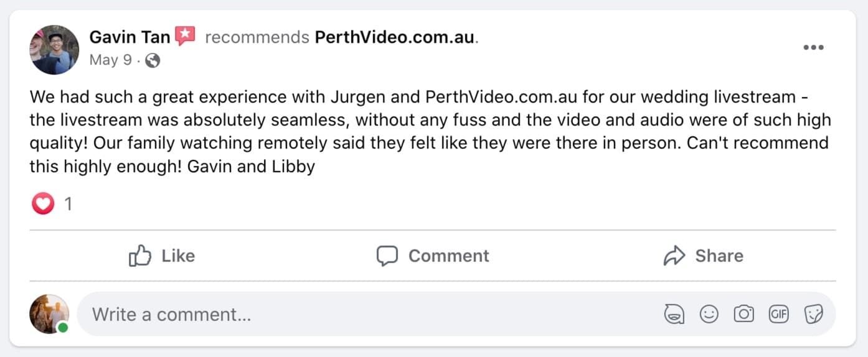The width and height of the screenshot is (868, 357).
Task: Open the PerthVideo.com.au page link
Action: point(395,37)
